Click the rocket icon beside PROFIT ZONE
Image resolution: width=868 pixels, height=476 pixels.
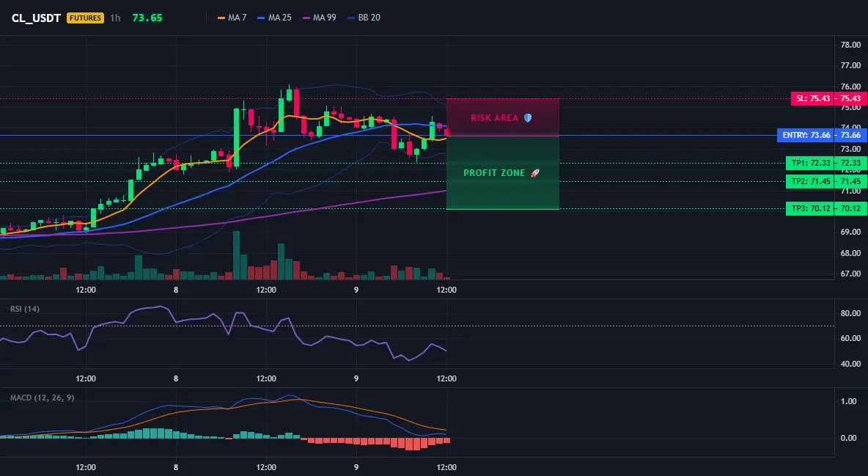(x=534, y=173)
